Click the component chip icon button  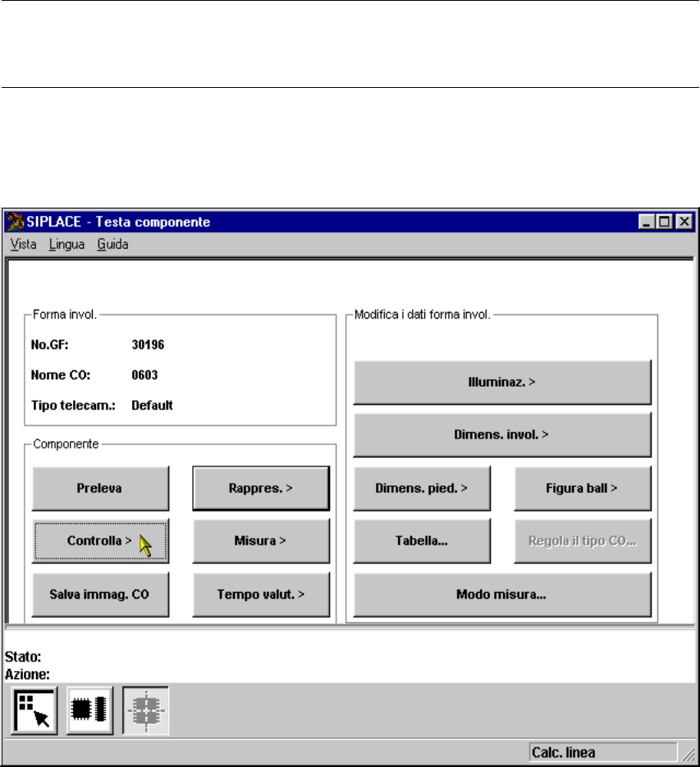pos(90,710)
